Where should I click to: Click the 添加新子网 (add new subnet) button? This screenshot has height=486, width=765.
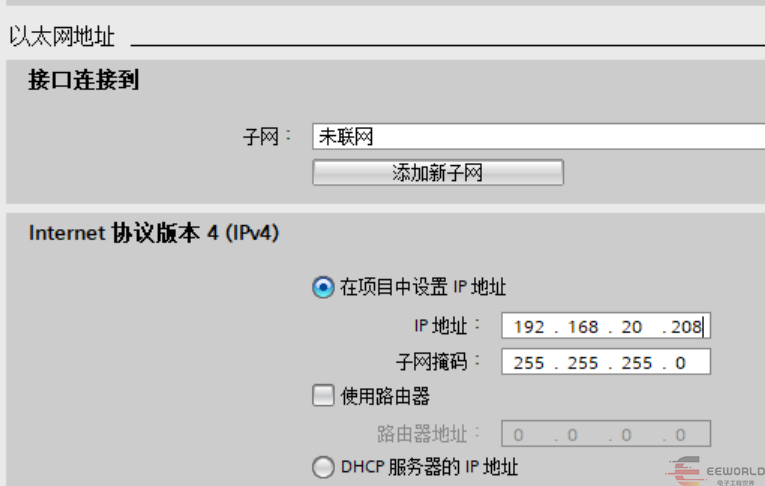pyautogui.click(x=438, y=173)
